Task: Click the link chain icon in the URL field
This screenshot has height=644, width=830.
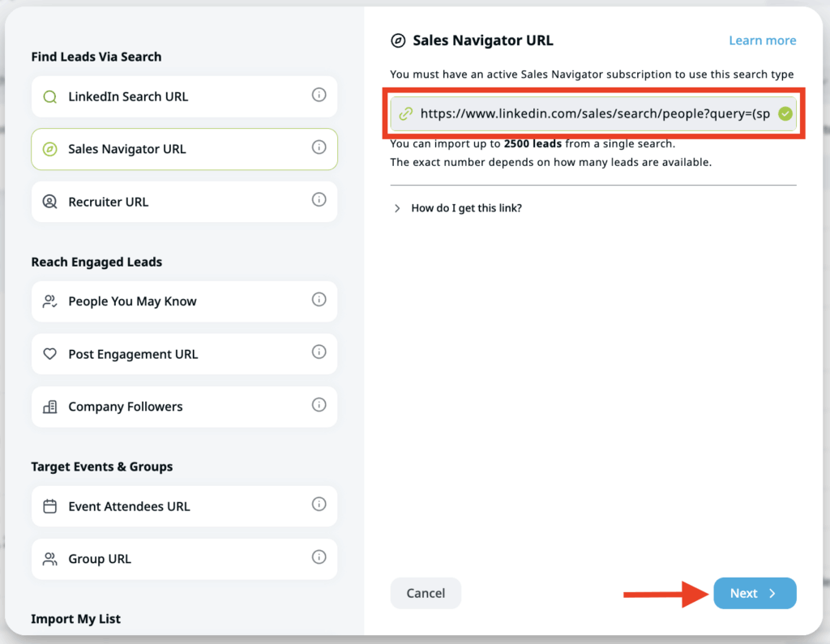Action: pyautogui.click(x=406, y=113)
